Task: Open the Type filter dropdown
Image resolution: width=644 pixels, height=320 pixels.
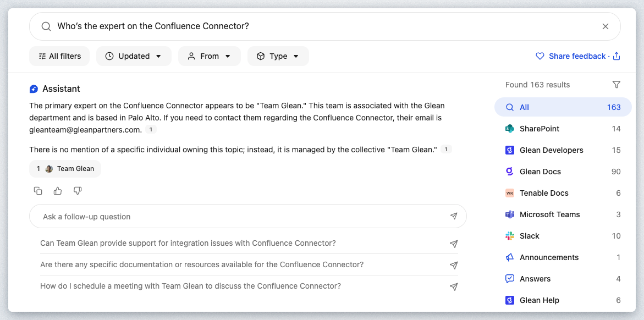Action: [278, 56]
